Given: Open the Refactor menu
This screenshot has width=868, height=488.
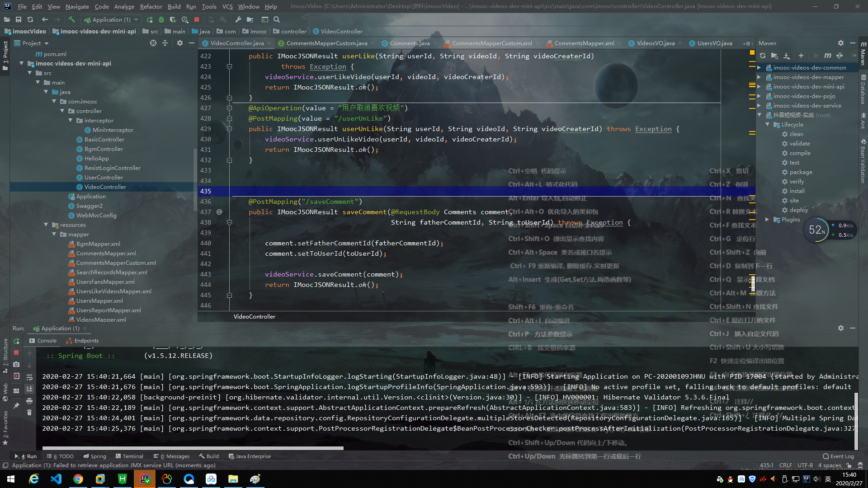Looking at the screenshot, I should pyautogui.click(x=151, y=6).
